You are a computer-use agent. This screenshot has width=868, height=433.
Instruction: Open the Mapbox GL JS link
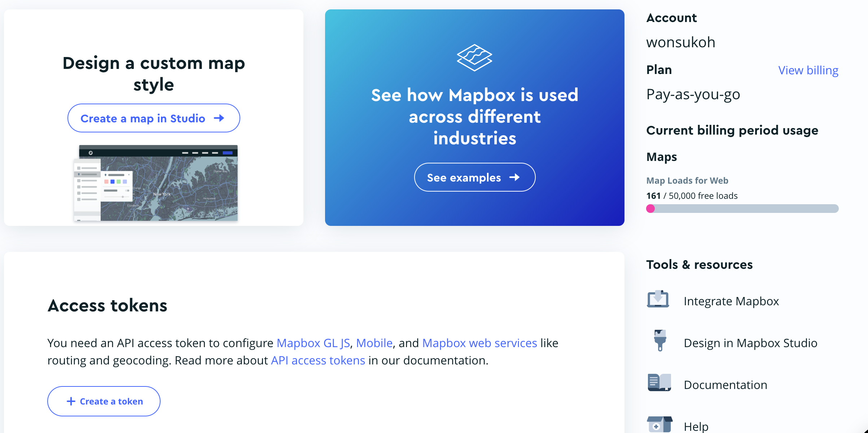[313, 343]
